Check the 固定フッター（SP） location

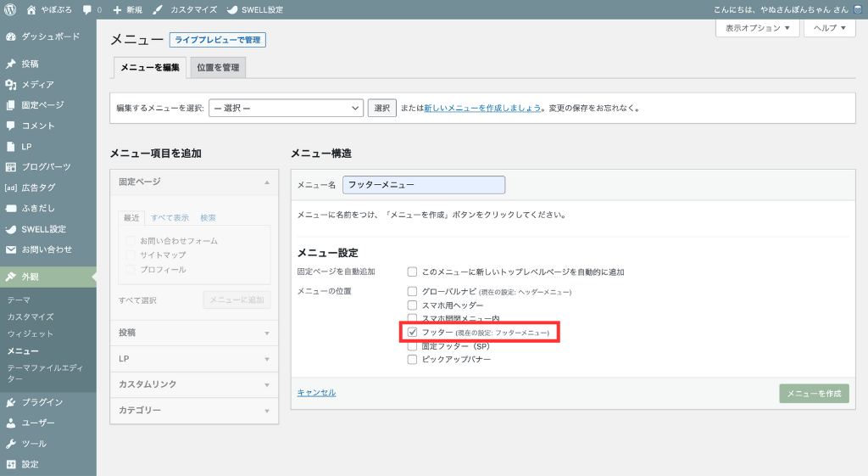click(x=412, y=346)
